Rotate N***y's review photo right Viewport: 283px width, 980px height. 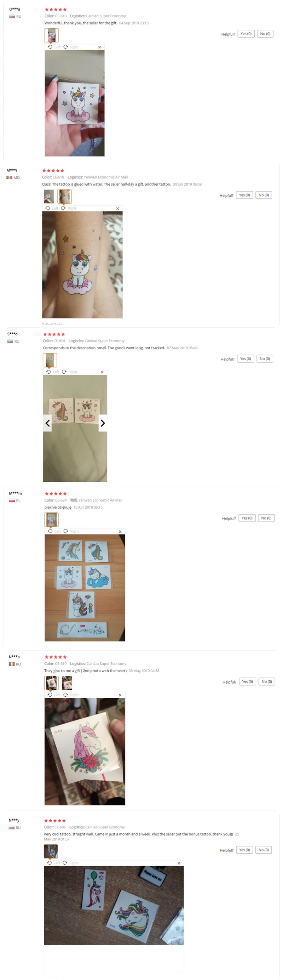70,863
